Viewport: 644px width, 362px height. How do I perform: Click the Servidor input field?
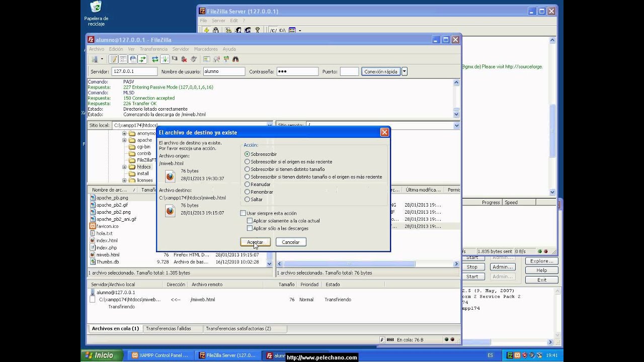134,71
